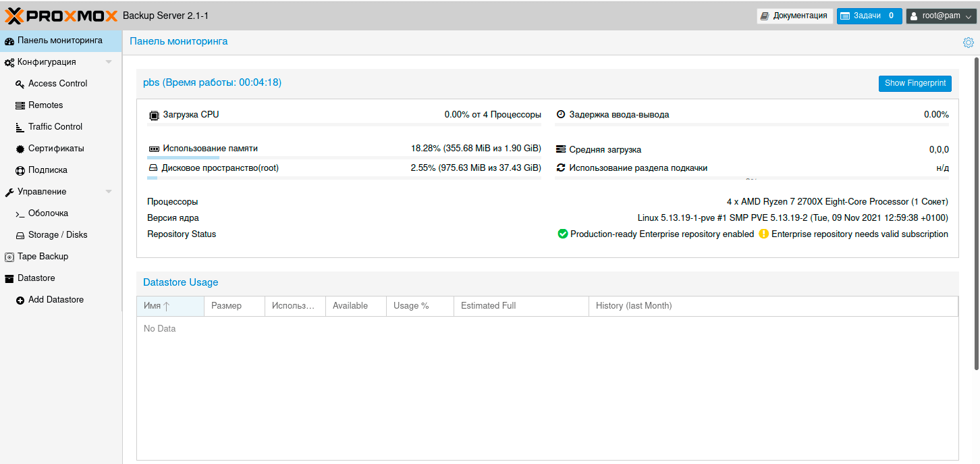Click the Сертификаты certificate icon
The height and width of the screenshot is (464, 980).
tap(20, 149)
